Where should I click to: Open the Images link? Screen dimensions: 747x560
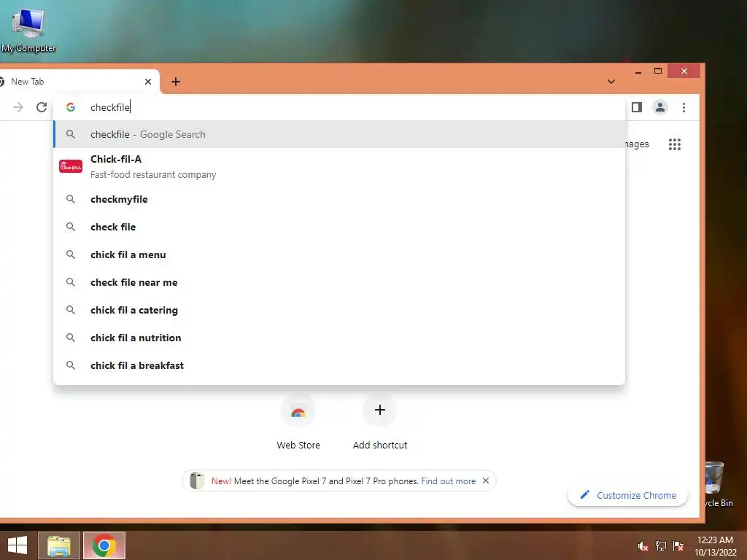[x=637, y=144]
